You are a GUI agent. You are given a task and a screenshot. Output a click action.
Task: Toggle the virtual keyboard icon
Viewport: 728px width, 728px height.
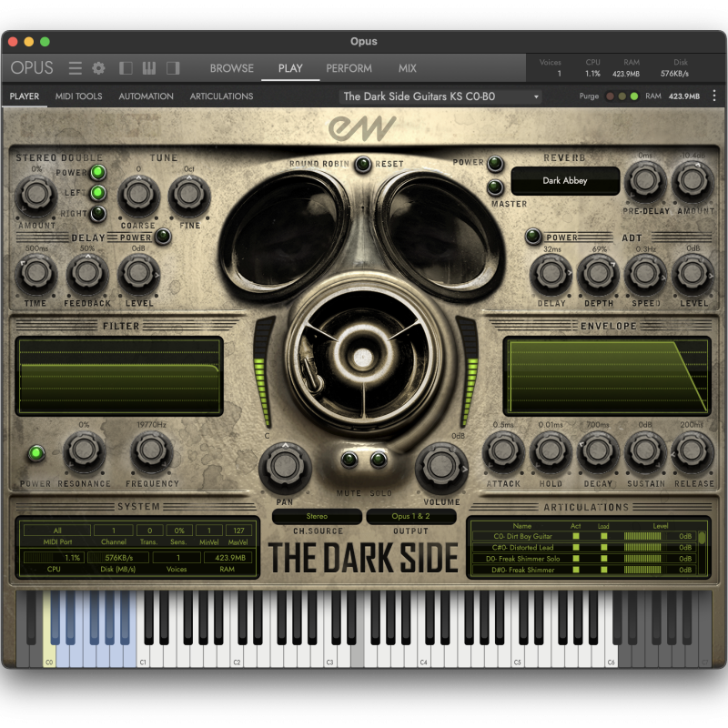pyautogui.click(x=149, y=68)
